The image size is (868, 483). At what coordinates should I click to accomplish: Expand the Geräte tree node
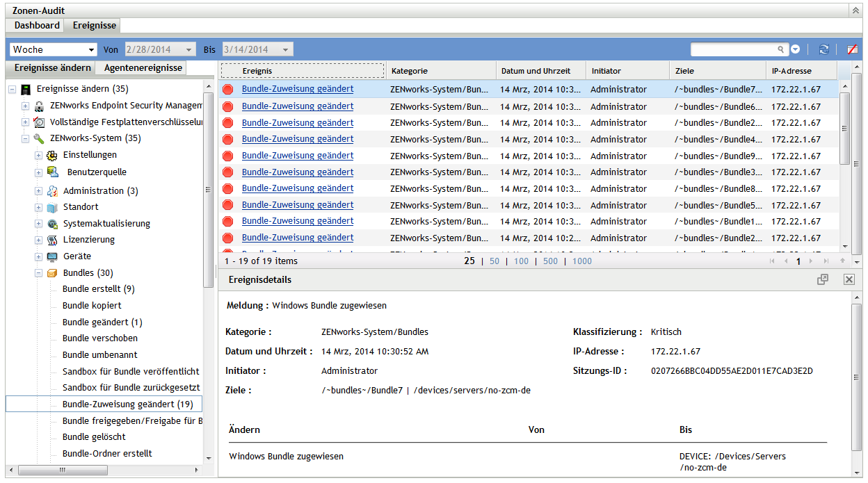(39, 256)
